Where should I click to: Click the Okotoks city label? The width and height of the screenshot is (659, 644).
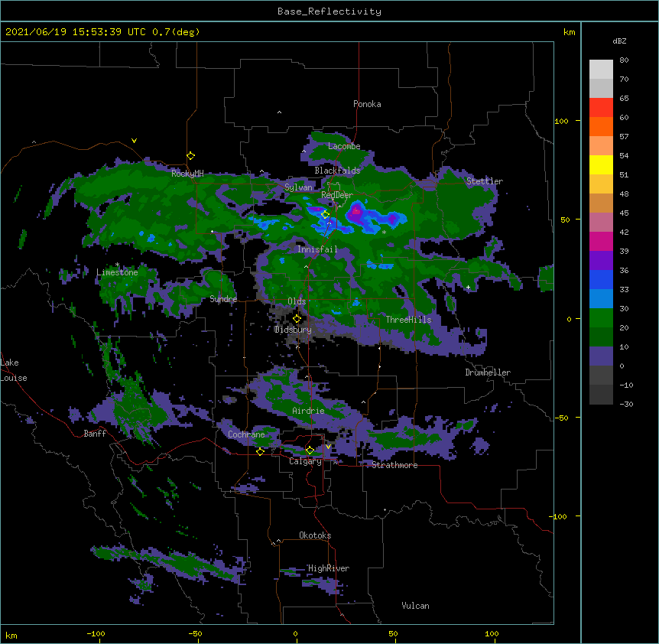point(315,535)
